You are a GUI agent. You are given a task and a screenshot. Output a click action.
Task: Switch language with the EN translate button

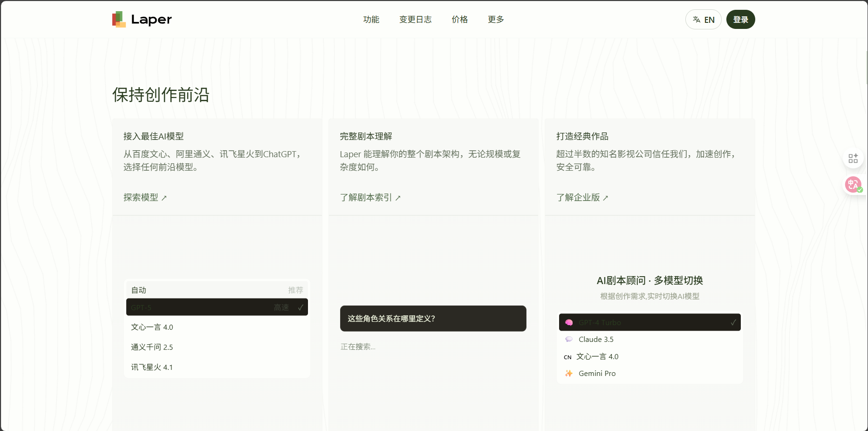(x=703, y=20)
